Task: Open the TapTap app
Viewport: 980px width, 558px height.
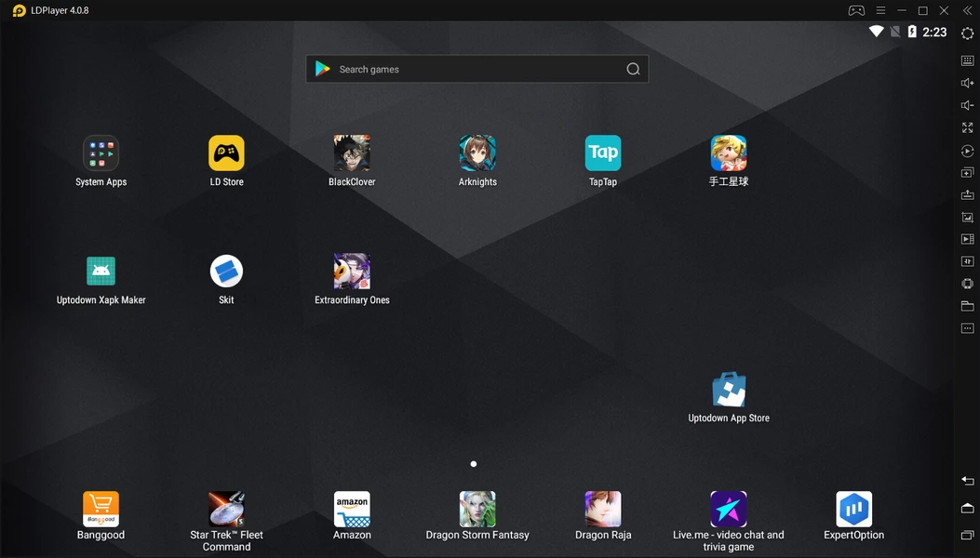Action: [x=603, y=153]
